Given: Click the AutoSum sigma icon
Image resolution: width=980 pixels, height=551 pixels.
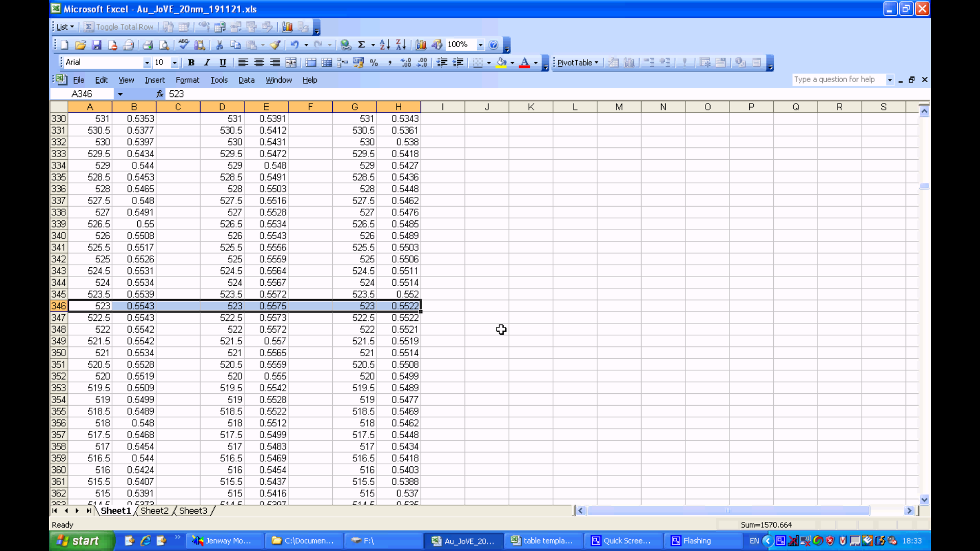Looking at the screenshot, I should click(361, 45).
